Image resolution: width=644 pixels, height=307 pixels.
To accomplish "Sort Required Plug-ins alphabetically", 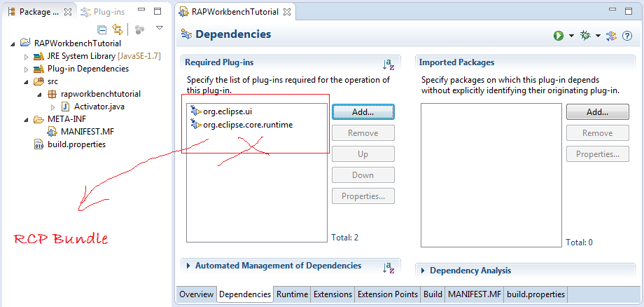I will click(x=388, y=64).
